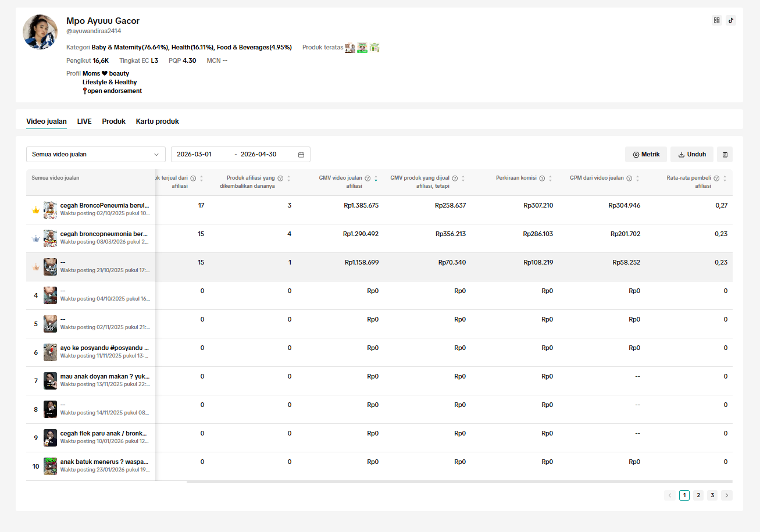Image resolution: width=760 pixels, height=532 pixels.
Task: Click the calendar icon in the date range
Action: [x=301, y=155]
